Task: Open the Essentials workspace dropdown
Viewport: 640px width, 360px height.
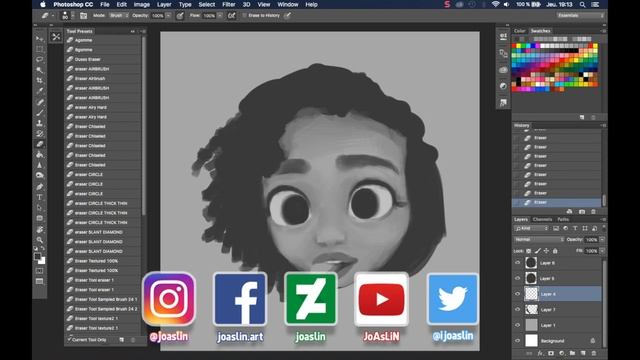Action: click(580, 16)
